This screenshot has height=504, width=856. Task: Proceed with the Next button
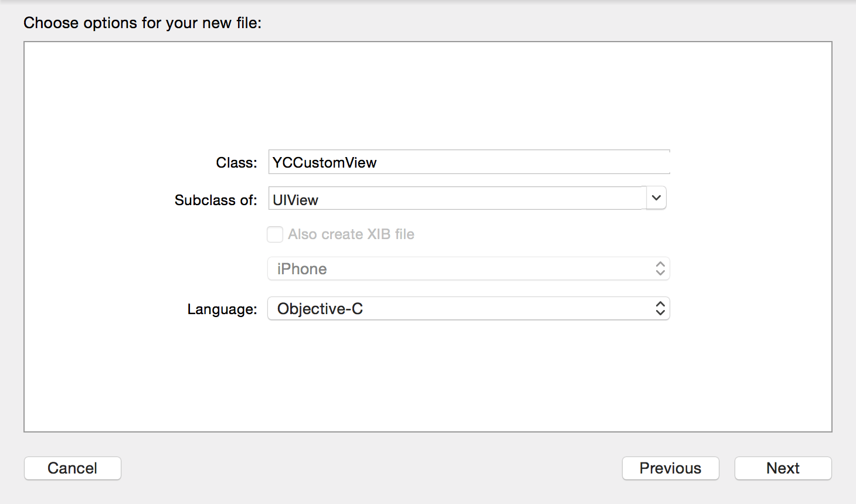[x=783, y=468]
